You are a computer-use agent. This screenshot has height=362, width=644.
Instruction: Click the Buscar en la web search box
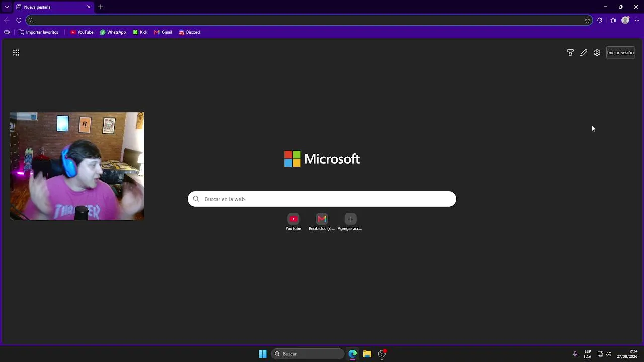(x=322, y=199)
